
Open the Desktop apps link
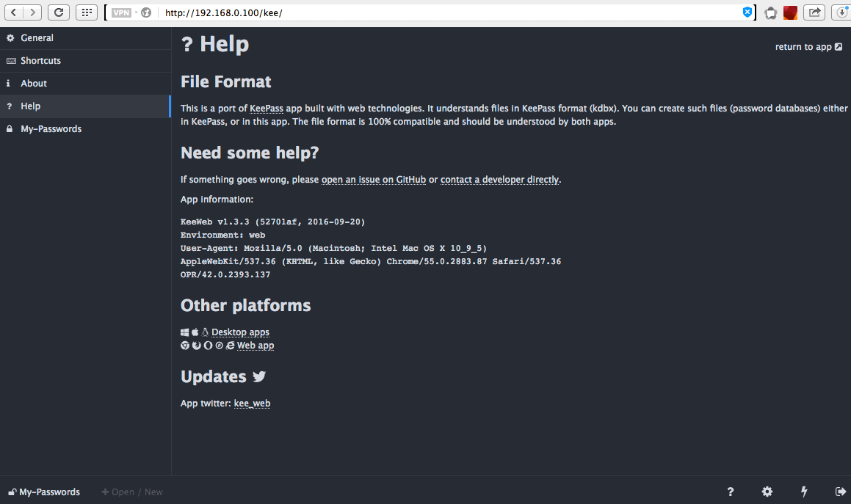240,332
